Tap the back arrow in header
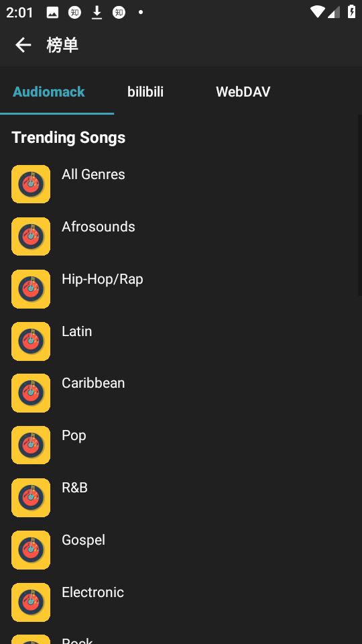The image size is (362, 644). (23, 45)
